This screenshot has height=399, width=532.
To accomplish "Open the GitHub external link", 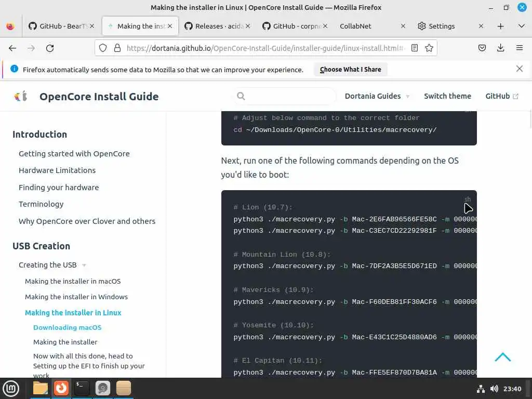I will pos(501,96).
